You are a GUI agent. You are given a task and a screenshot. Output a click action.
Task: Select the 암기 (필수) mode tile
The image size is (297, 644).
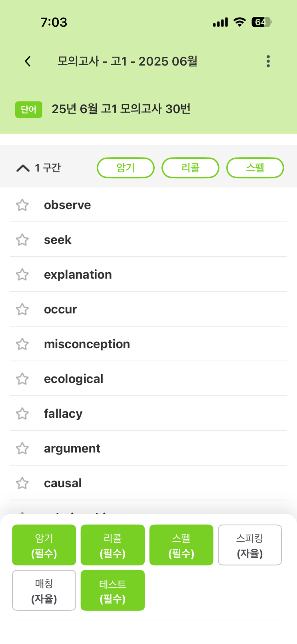pyautogui.click(x=44, y=545)
